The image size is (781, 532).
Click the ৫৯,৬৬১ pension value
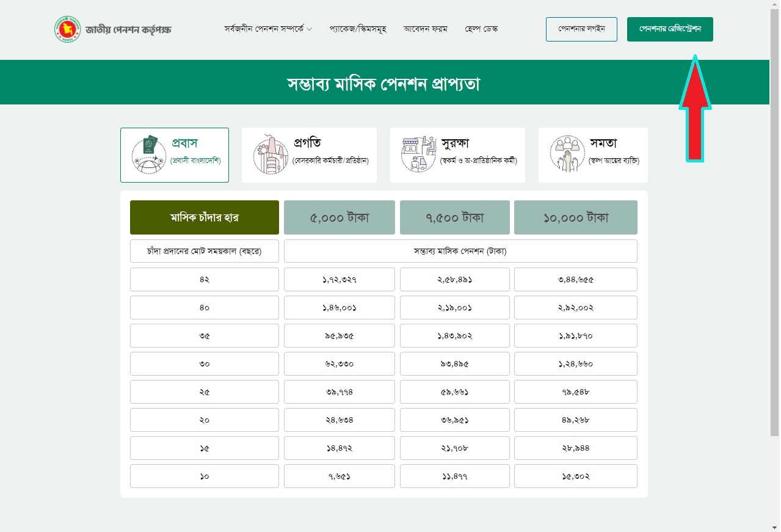[x=455, y=392]
